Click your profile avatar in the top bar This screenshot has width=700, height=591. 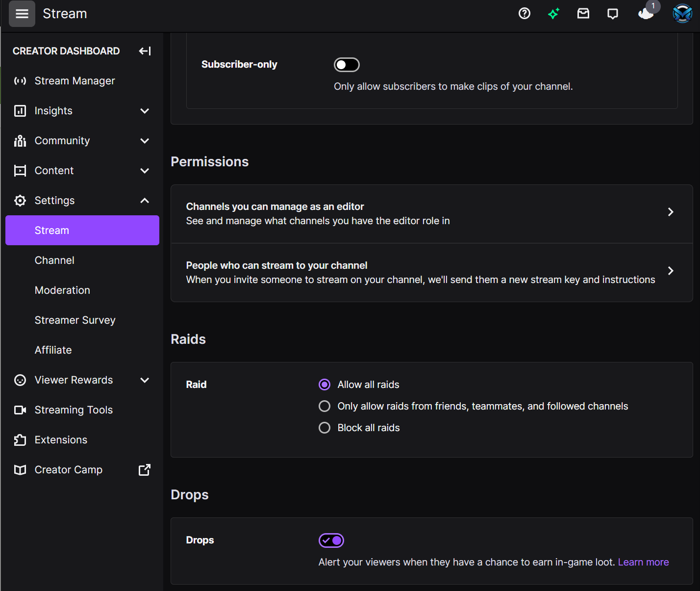(x=682, y=13)
